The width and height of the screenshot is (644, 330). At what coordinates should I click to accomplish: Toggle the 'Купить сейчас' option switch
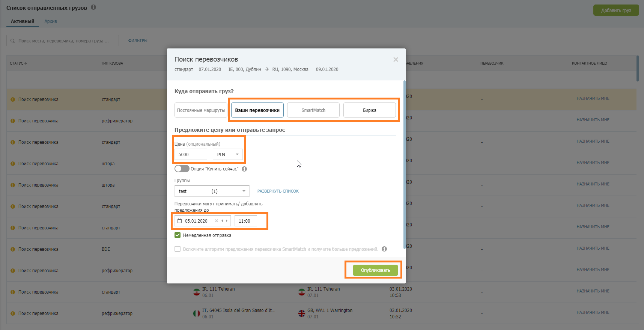(182, 169)
